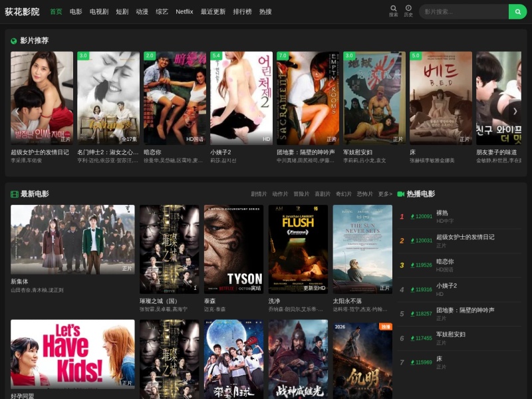Filter latest movies by 奇幻片
Viewport: 532px width, 399px height.
click(x=344, y=194)
